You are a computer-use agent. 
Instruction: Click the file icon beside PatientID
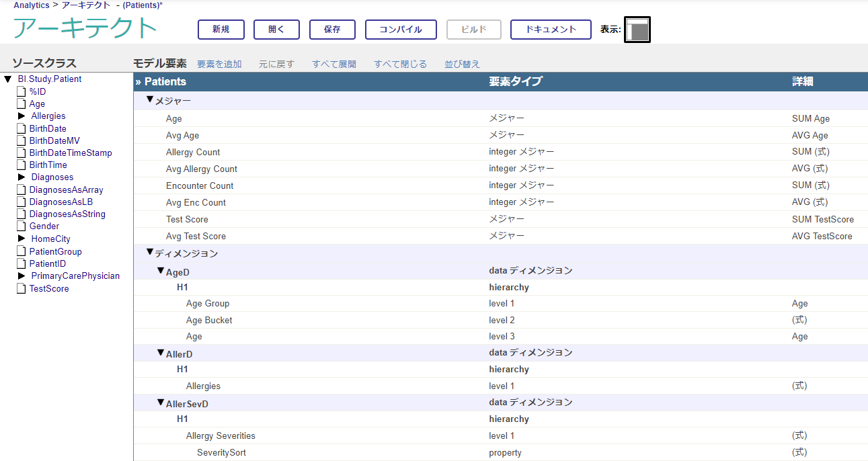tap(21, 264)
